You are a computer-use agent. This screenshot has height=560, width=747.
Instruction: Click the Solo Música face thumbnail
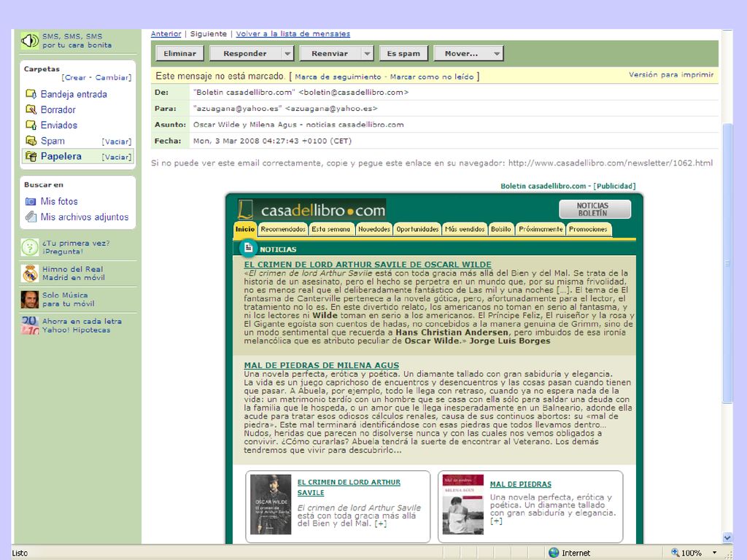point(29,300)
